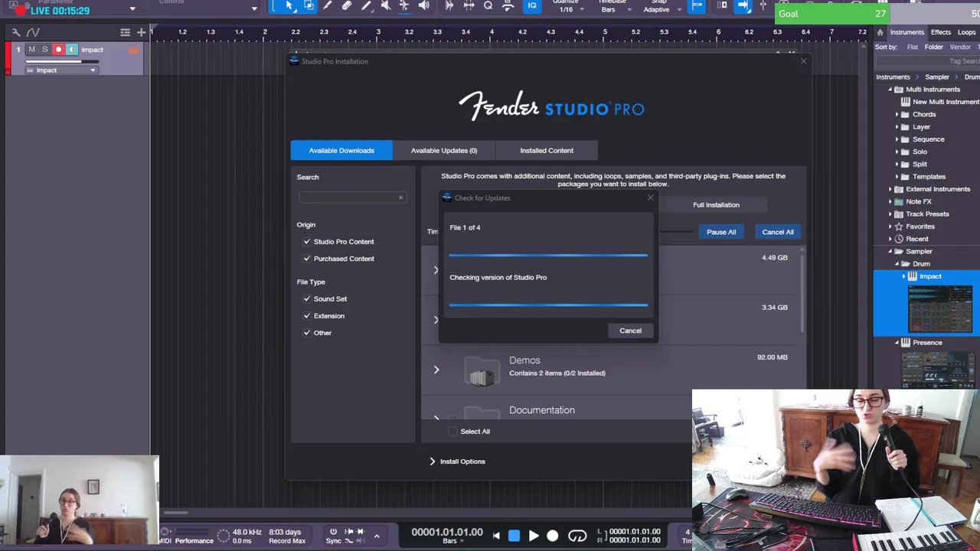Choose the Eraser tool in the toolbar

pyautogui.click(x=347, y=6)
